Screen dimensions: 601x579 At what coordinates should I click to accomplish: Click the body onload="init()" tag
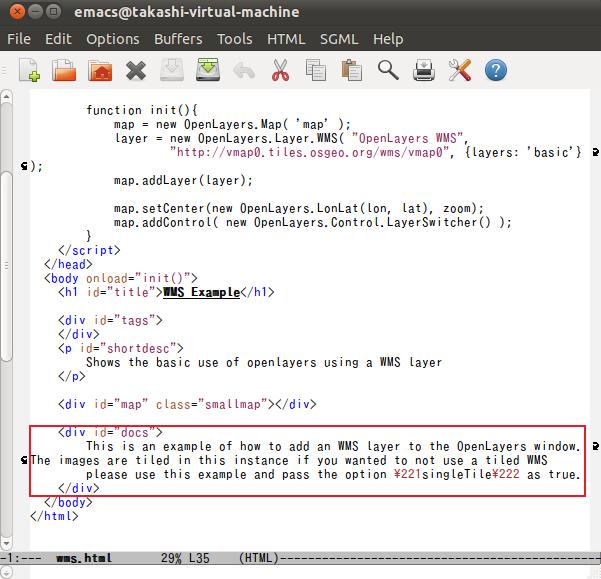point(121,279)
